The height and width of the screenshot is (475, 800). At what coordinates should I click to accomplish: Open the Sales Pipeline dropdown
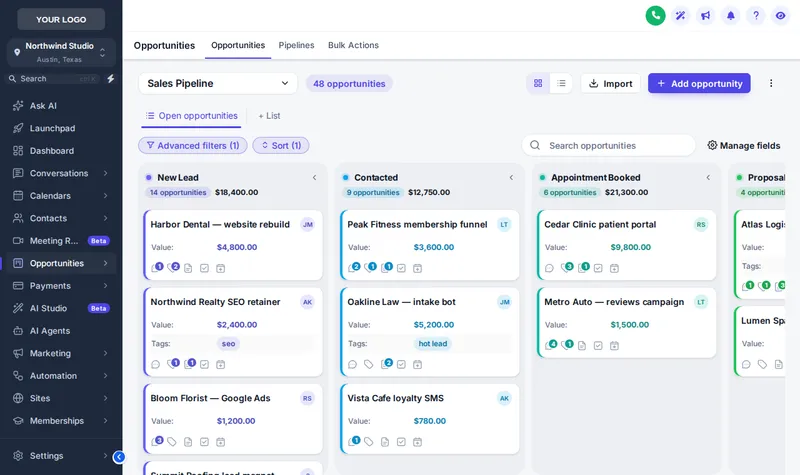tap(218, 83)
